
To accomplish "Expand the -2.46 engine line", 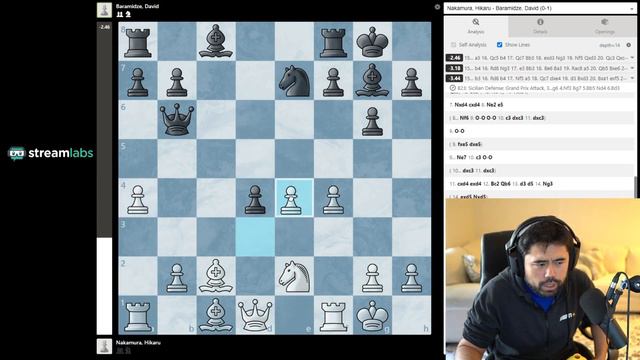I will [x=632, y=58].
